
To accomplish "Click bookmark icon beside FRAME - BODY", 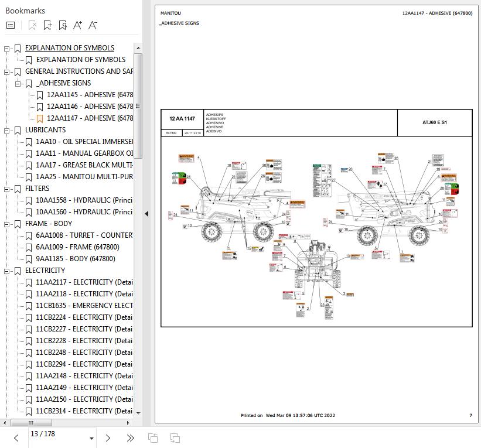I will (18, 224).
